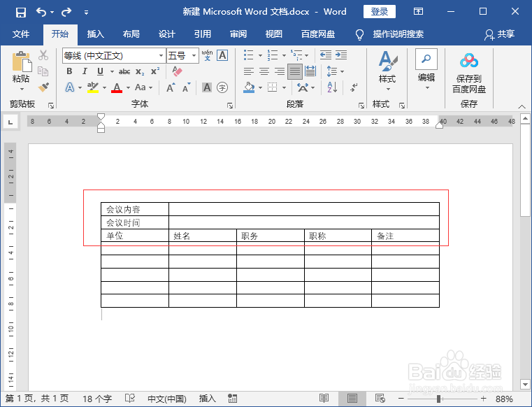Redo the last action
532x407 pixels.
point(66,12)
